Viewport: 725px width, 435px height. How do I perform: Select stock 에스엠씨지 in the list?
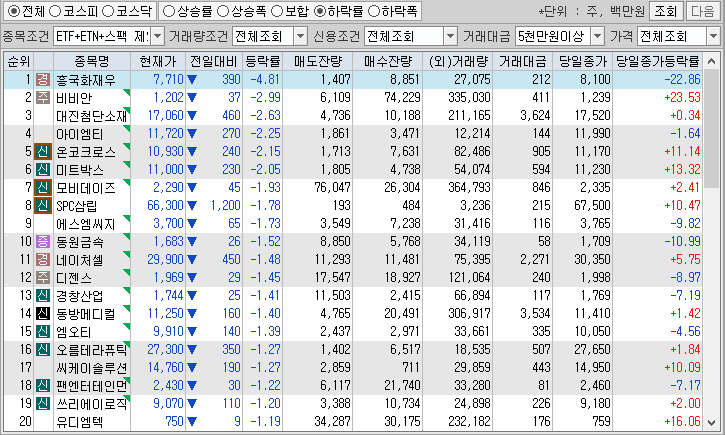pyautogui.click(x=86, y=224)
